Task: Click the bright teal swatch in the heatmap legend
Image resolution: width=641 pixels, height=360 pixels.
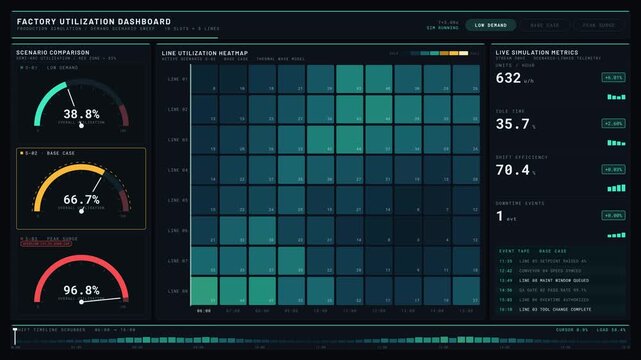Action: pos(435,53)
